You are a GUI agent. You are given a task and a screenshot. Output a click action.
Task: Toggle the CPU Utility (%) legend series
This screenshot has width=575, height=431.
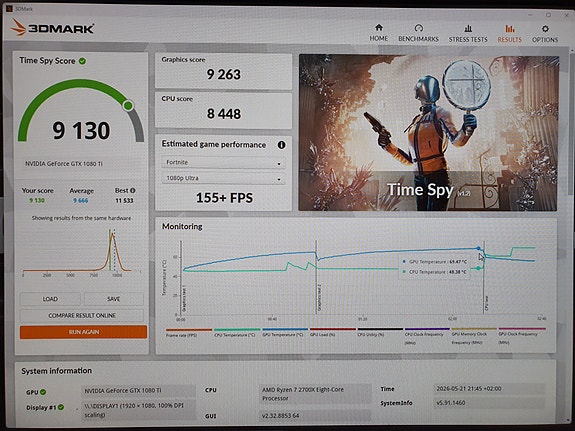(x=380, y=333)
